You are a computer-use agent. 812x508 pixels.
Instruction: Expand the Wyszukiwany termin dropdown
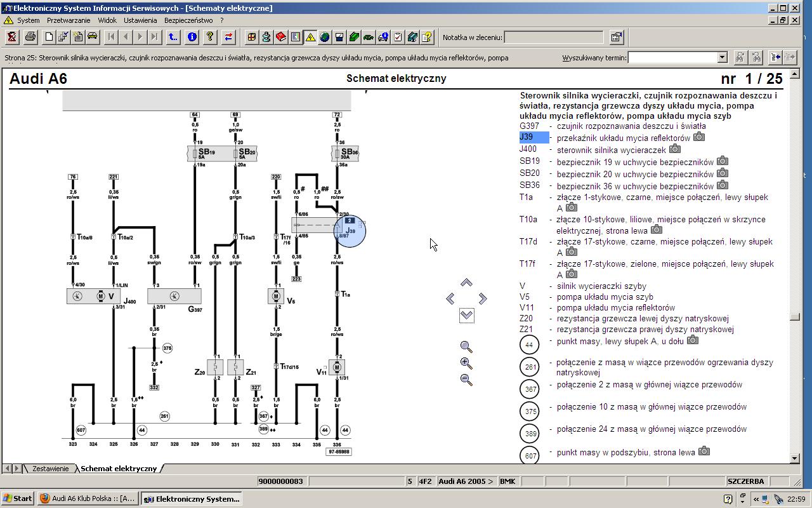pos(722,58)
